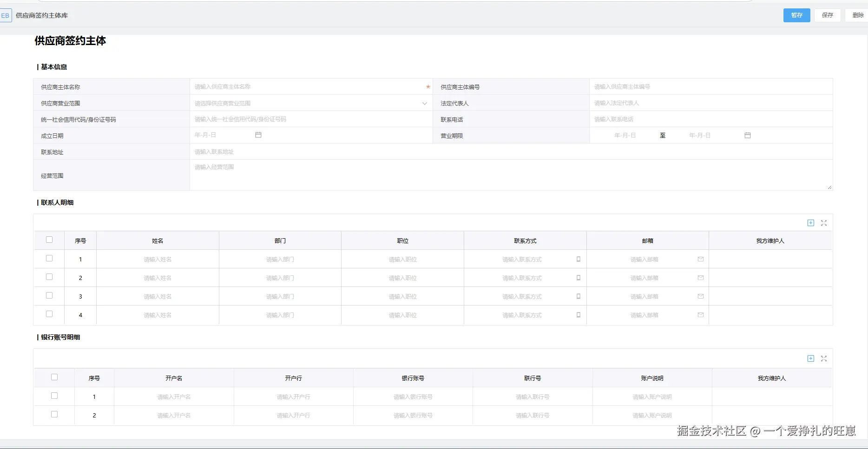Click the 开户名 field in bank row 2
The height and width of the screenshot is (449, 868).
coord(174,416)
